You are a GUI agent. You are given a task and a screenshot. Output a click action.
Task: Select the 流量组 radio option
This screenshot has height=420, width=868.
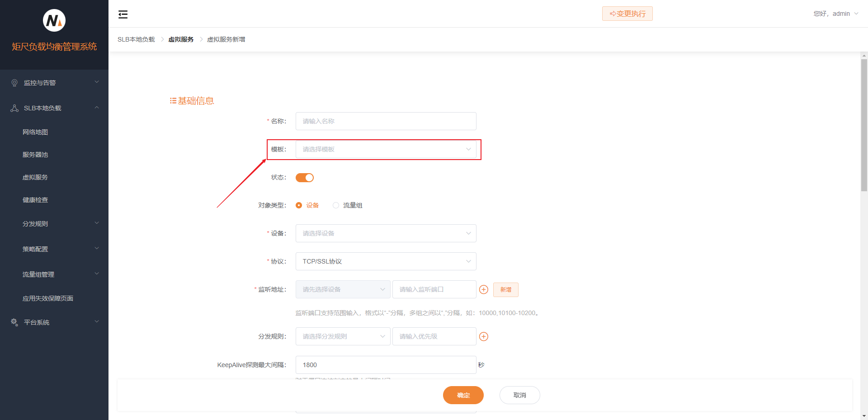tap(336, 205)
